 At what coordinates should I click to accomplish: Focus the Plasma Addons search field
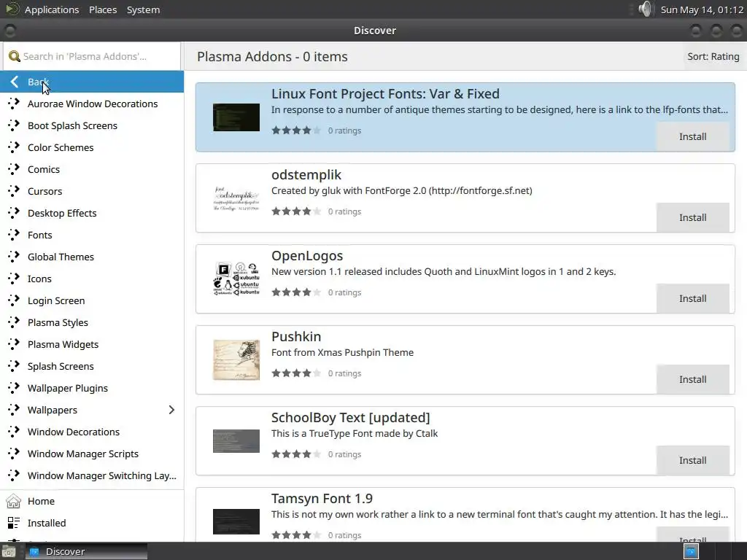pyautogui.click(x=98, y=56)
